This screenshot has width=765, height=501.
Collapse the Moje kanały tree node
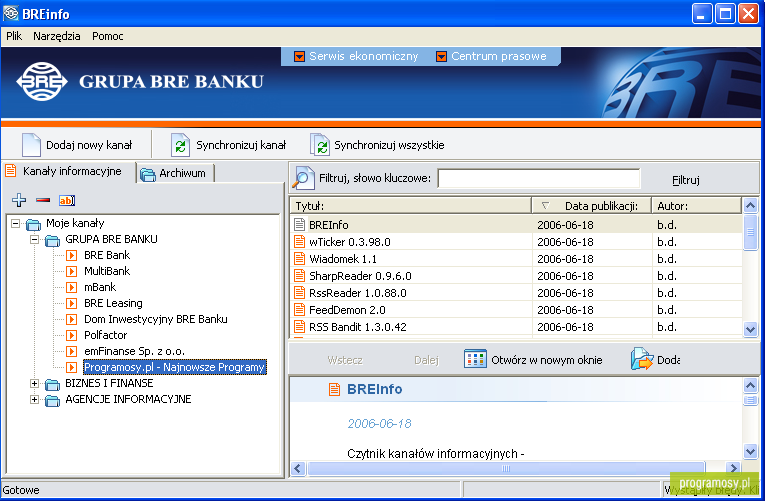click(x=16, y=223)
